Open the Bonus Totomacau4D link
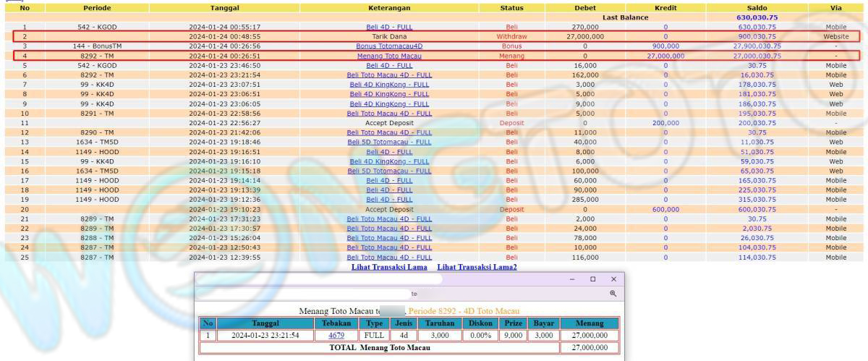The image size is (868, 361). click(x=389, y=46)
